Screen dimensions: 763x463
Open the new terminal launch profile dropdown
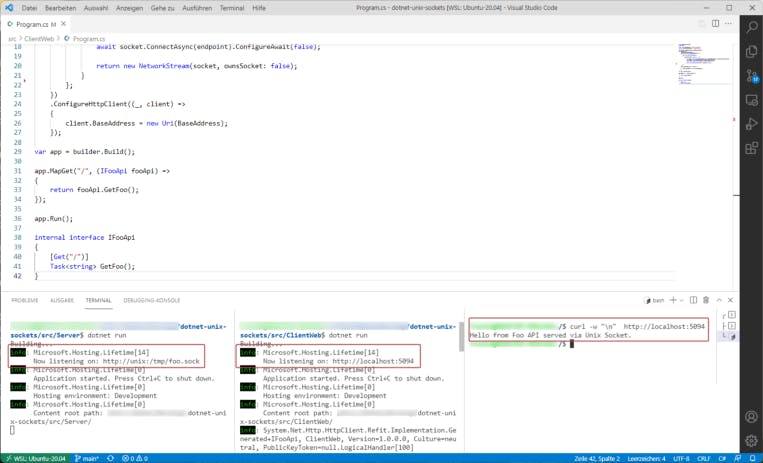[682, 300]
